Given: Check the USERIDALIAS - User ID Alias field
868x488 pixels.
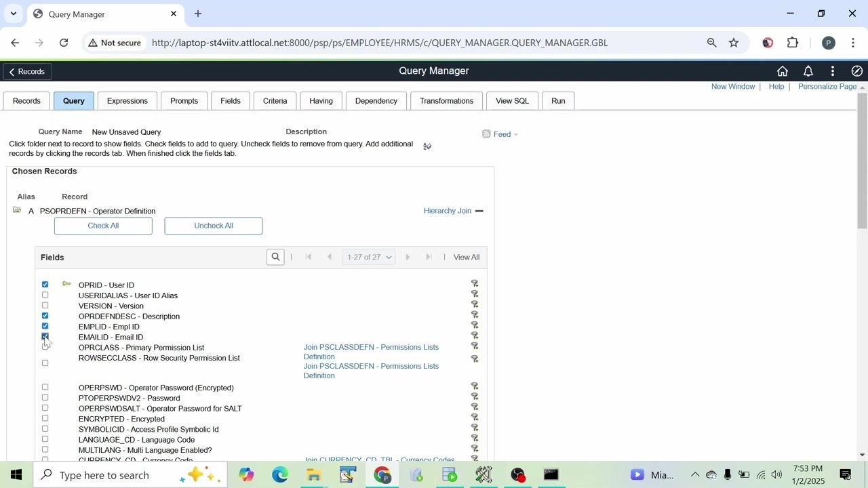Looking at the screenshot, I should 45,295.
